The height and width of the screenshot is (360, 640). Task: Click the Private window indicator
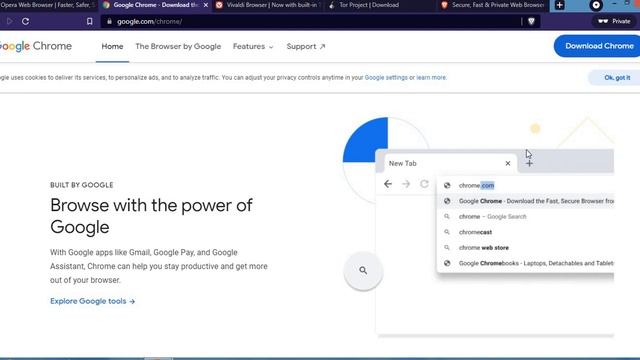pos(614,21)
